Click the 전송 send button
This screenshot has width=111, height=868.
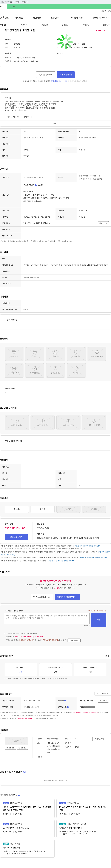(99, 620)
